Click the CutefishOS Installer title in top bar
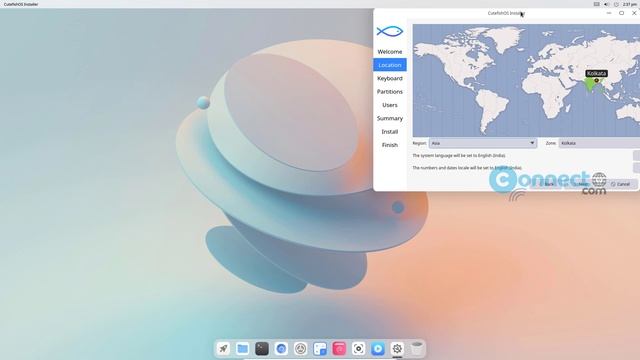Viewport: 640px width, 360px height. [x=21, y=4]
